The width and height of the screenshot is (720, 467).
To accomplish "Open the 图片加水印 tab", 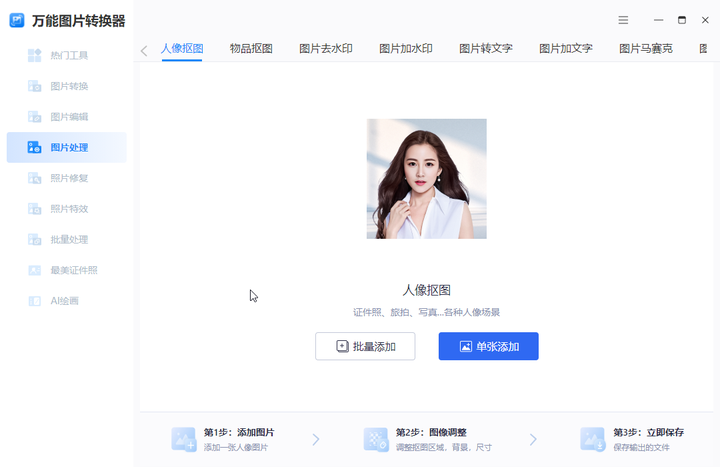I will pos(406,49).
